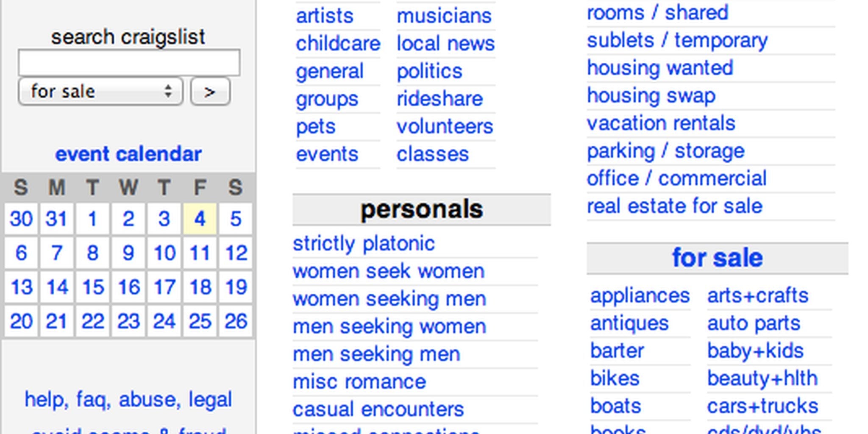Screen dimensions: 868x434
Task: Open rooms / shared housing listings
Action: (657, 12)
